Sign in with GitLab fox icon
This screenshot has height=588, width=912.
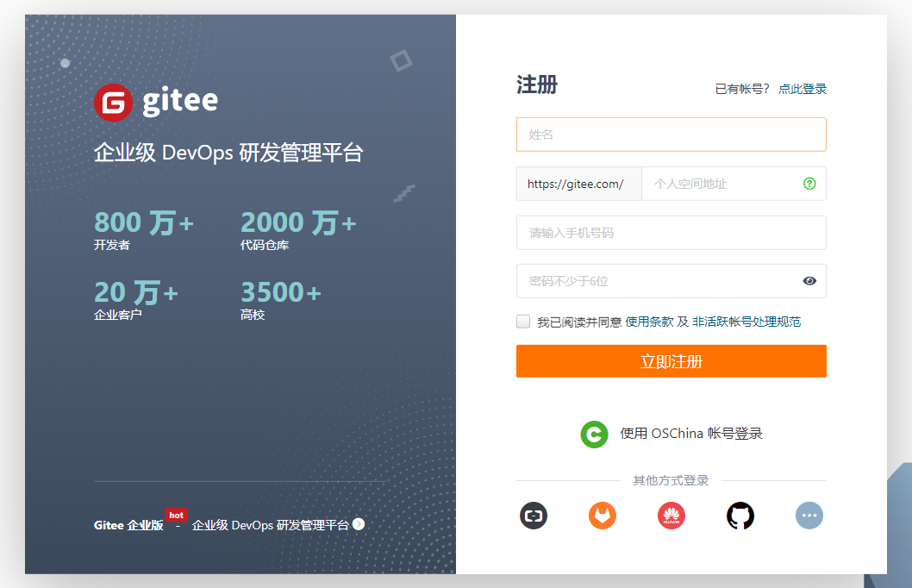click(x=602, y=516)
